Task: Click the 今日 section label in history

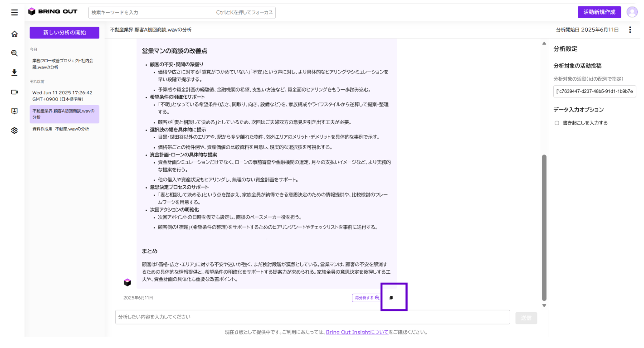Action: [34, 49]
